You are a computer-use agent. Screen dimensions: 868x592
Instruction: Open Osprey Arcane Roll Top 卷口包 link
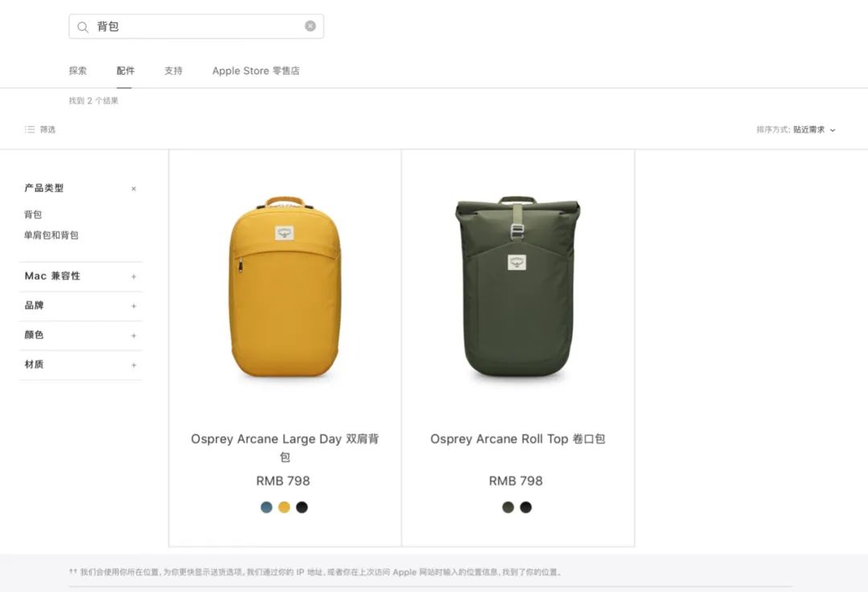pyautogui.click(x=518, y=439)
